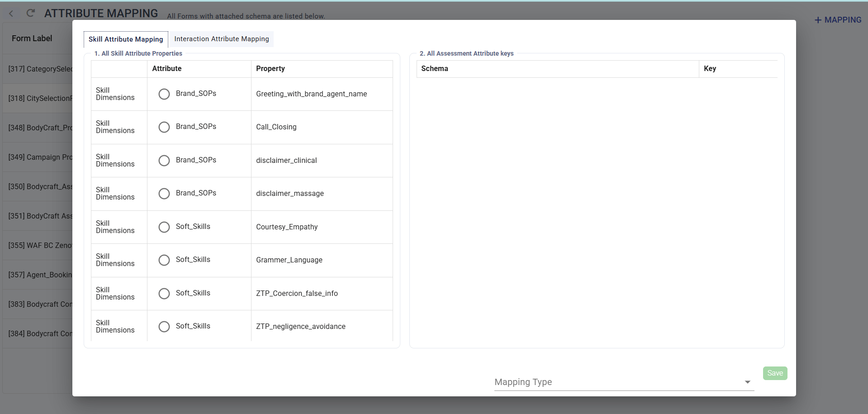Select radio for Call_Closing row

(164, 127)
